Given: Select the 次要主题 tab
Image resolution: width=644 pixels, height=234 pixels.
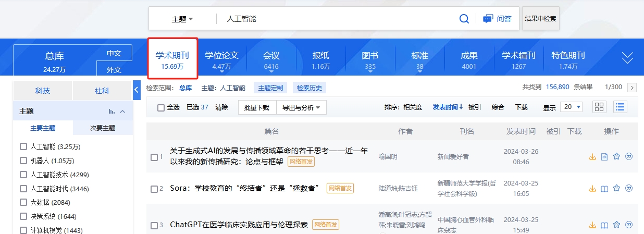Looking at the screenshot, I should [x=103, y=128].
